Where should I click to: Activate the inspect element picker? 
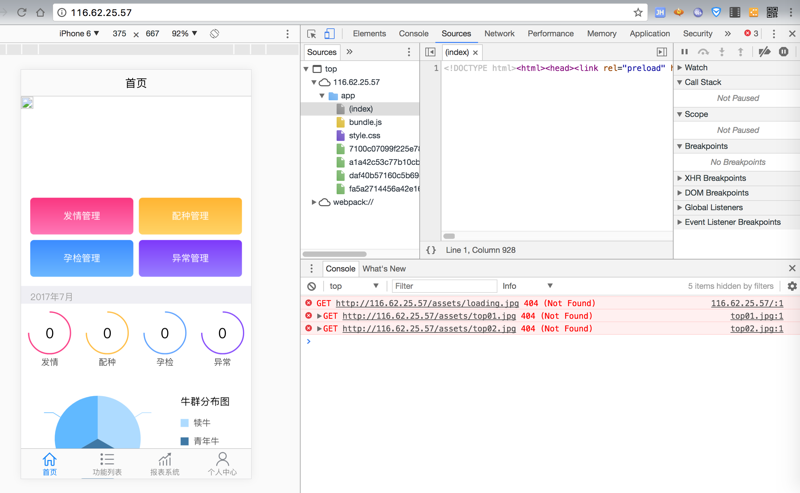(x=311, y=34)
